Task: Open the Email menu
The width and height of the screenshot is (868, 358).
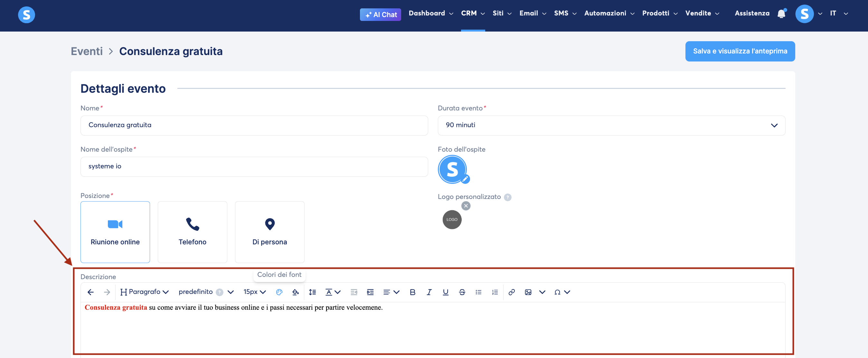Action: (x=533, y=14)
